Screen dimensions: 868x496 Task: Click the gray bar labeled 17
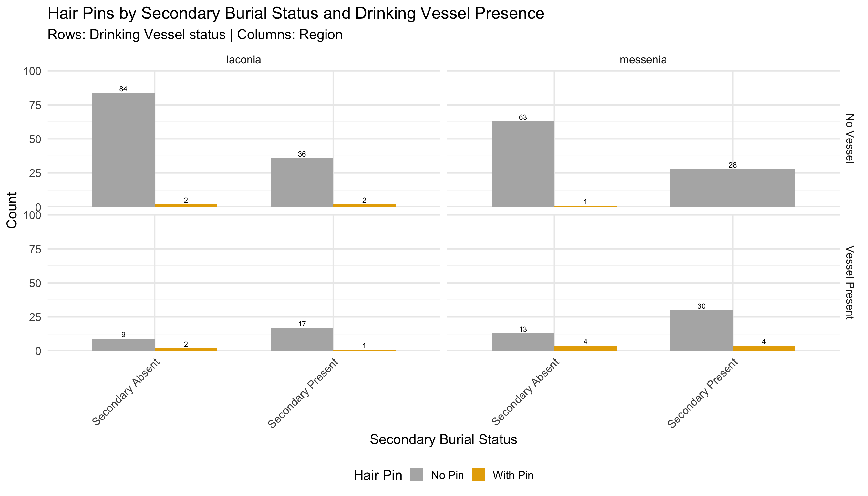click(x=302, y=339)
